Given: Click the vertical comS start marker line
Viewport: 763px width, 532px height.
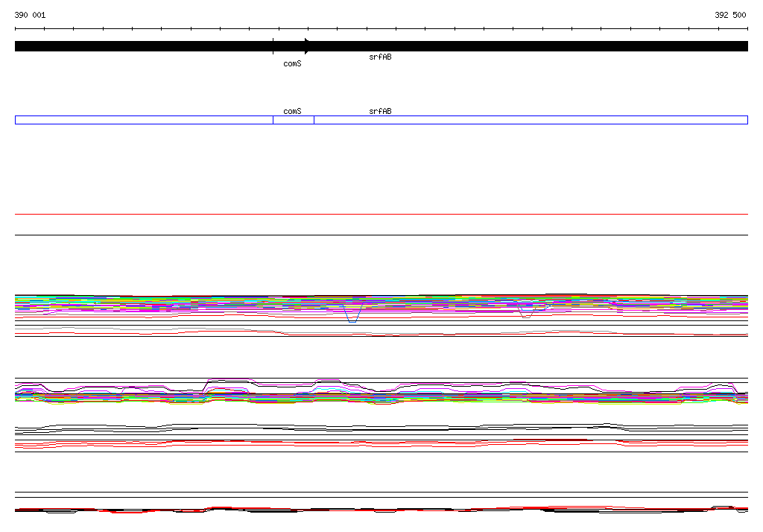Looking at the screenshot, I should pos(273,46).
